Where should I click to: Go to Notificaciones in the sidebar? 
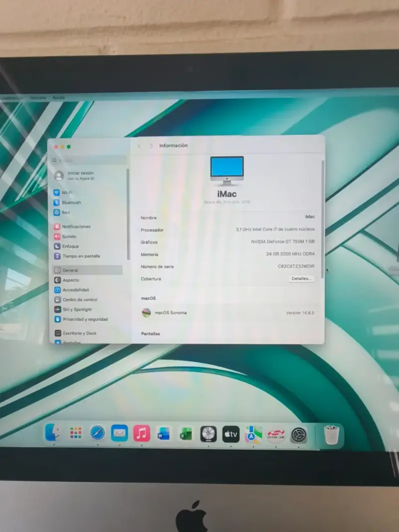coord(72,227)
